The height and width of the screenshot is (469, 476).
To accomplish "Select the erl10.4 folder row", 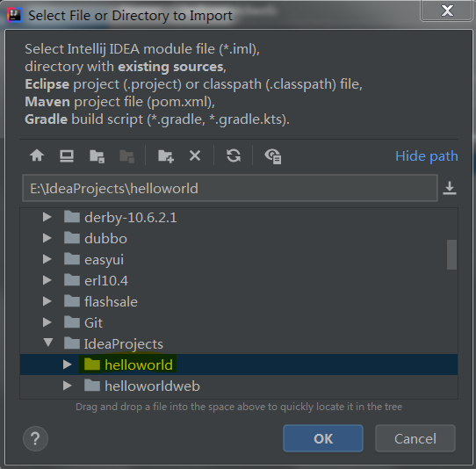I will pos(239,280).
